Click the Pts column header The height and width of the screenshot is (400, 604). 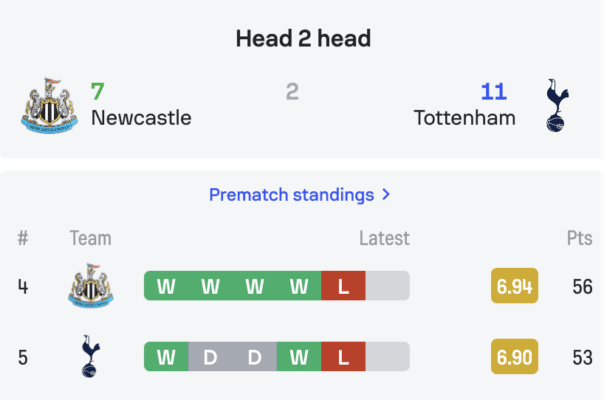click(x=579, y=238)
